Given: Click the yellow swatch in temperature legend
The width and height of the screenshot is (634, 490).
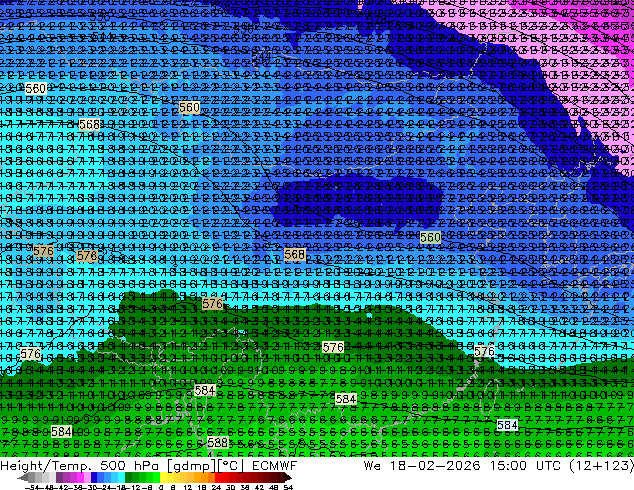Looking at the screenshot, I should click(163, 478).
